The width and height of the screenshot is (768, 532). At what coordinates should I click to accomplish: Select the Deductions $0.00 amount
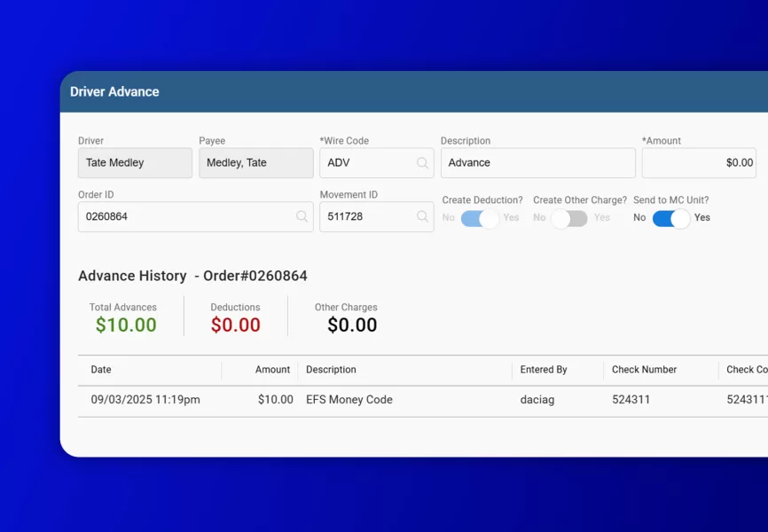click(x=235, y=325)
